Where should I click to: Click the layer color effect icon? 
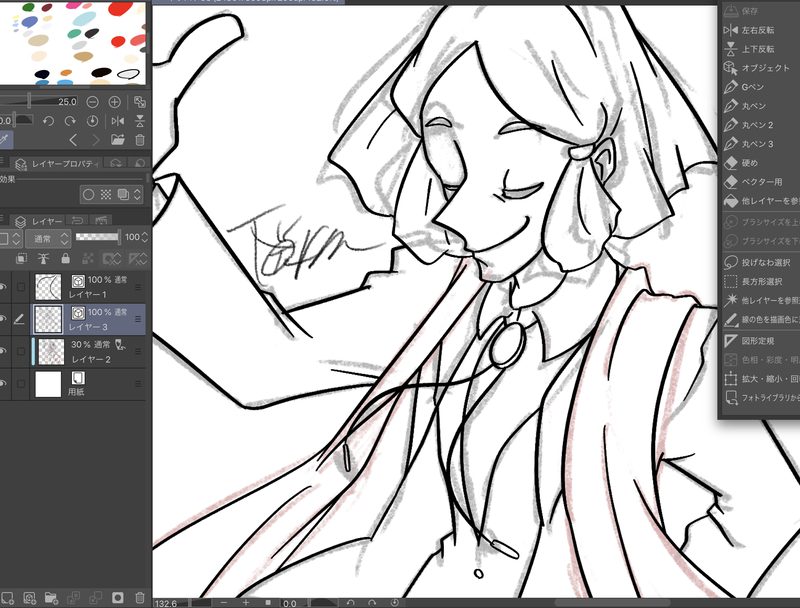(x=123, y=194)
